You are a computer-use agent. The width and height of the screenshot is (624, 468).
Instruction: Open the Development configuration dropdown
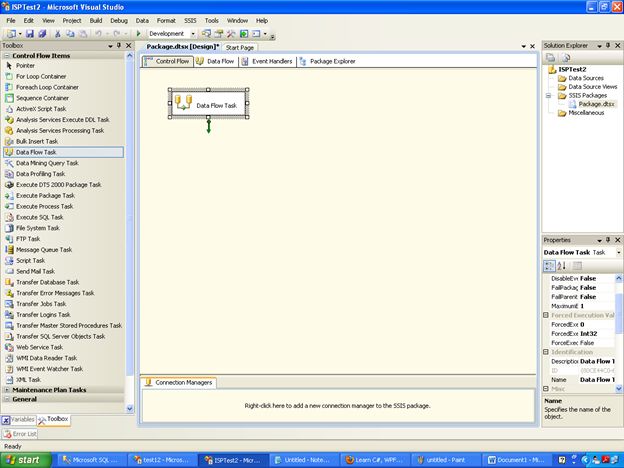click(x=193, y=34)
